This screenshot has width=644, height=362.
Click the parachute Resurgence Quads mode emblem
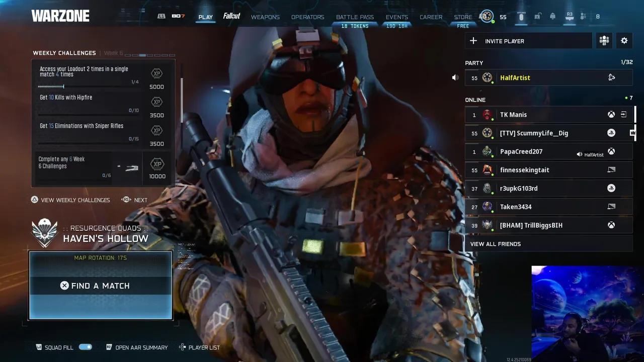tap(45, 232)
